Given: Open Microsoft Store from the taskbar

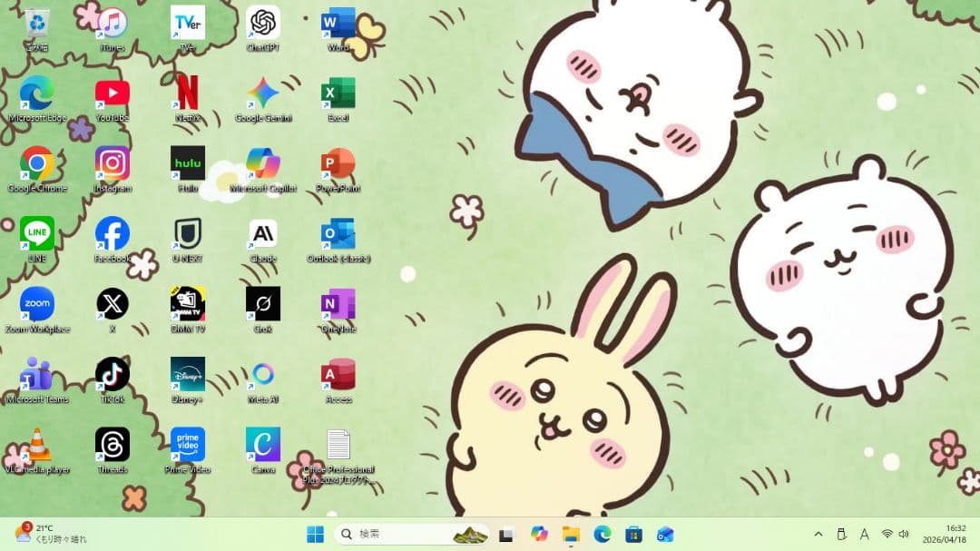Looking at the screenshot, I should point(633,534).
